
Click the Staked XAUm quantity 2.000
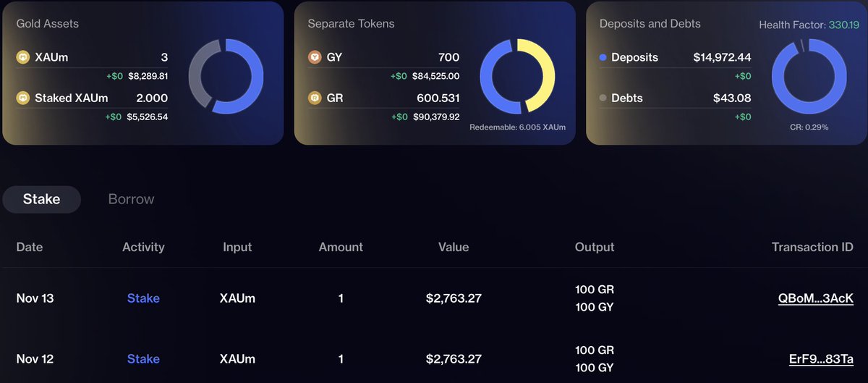tap(152, 98)
